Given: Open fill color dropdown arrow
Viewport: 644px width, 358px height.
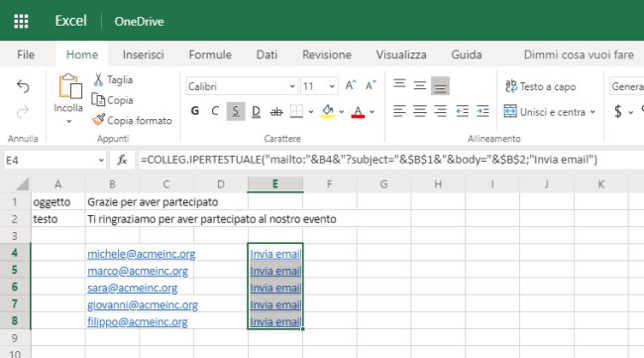Looking at the screenshot, I should point(341,112).
